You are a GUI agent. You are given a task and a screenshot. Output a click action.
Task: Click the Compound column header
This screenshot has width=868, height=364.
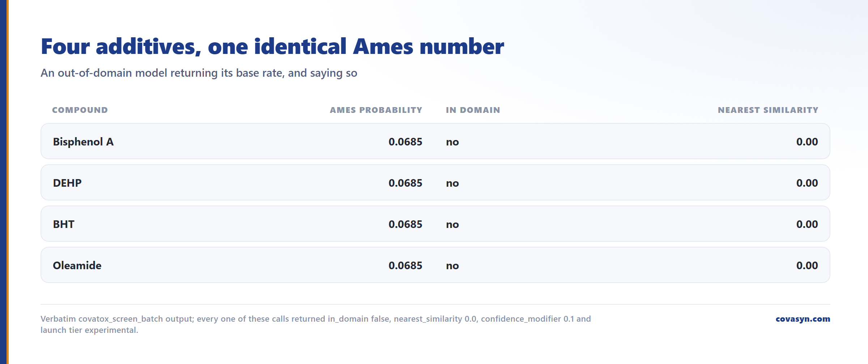click(x=80, y=110)
